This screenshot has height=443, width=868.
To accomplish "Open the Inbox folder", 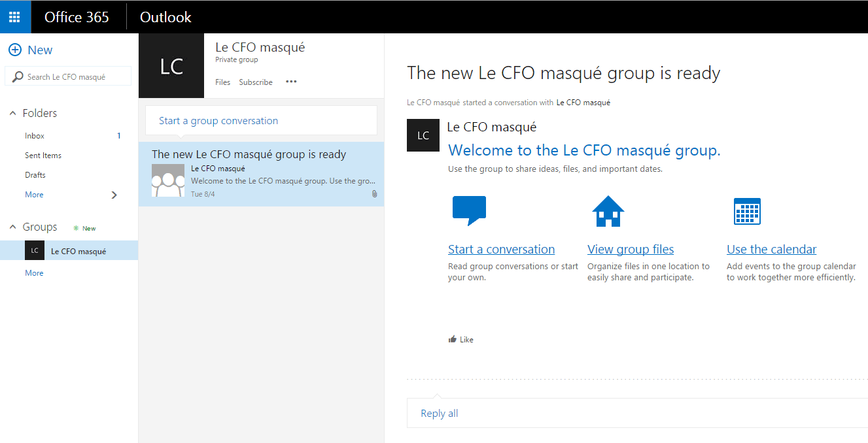I will [x=35, y=136].
